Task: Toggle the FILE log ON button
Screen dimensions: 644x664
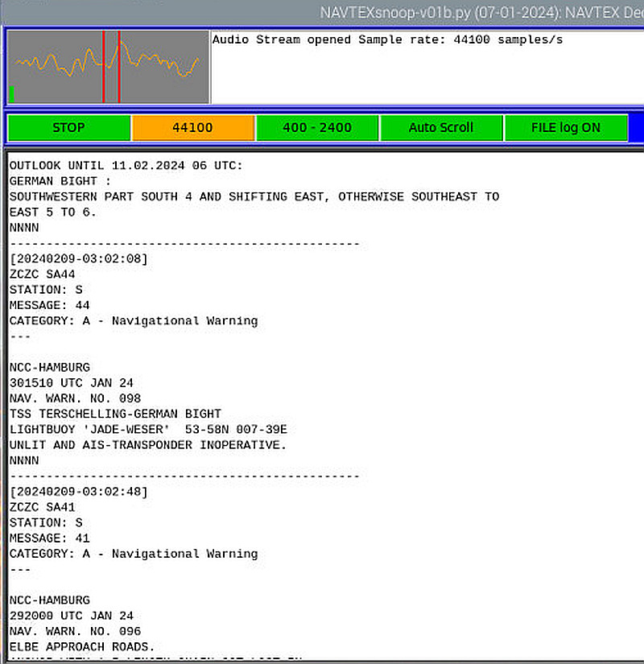Action: click(x=566, y=127)
